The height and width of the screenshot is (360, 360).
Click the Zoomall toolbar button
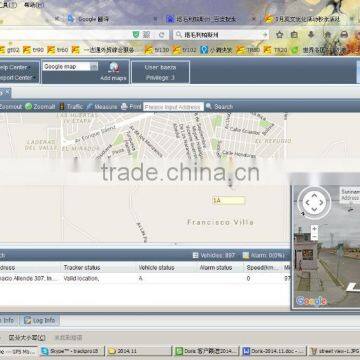pos(40,107)
